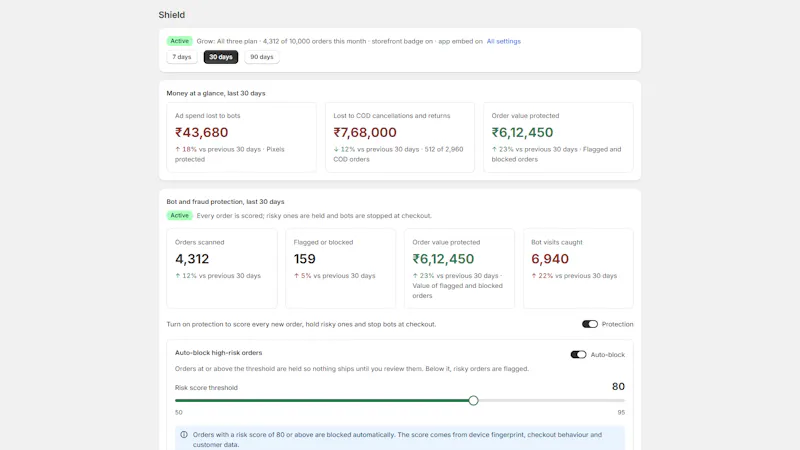Select the 90 days range
The image size is (800, 450).
262,57
